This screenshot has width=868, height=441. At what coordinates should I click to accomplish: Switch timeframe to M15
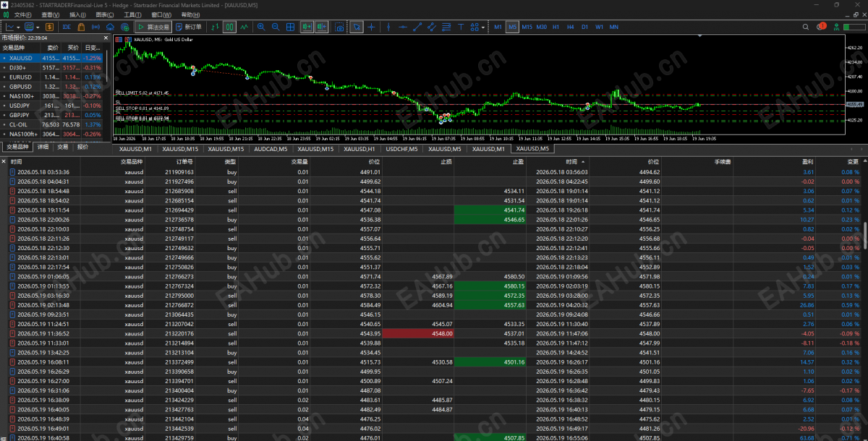click(527, 27)
